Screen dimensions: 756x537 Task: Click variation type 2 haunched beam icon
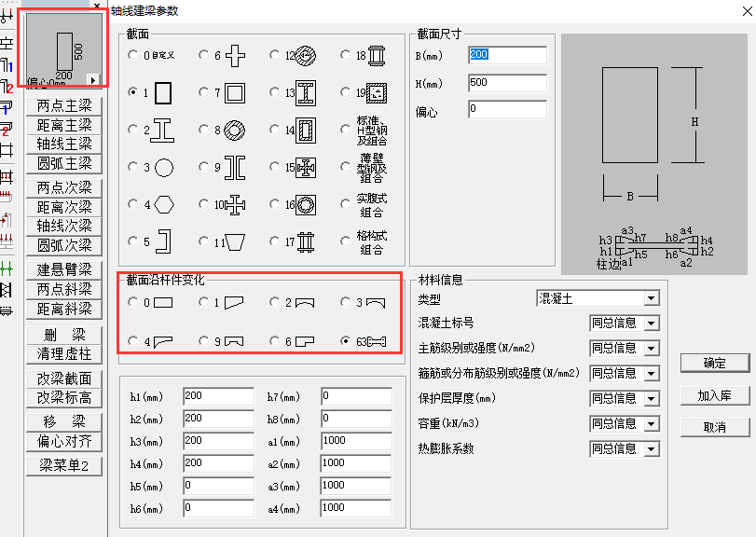(305, 303)
